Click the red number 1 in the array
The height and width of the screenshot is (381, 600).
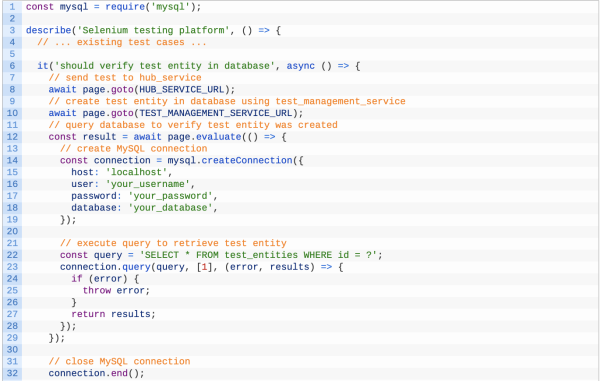(x=204, y=267)
